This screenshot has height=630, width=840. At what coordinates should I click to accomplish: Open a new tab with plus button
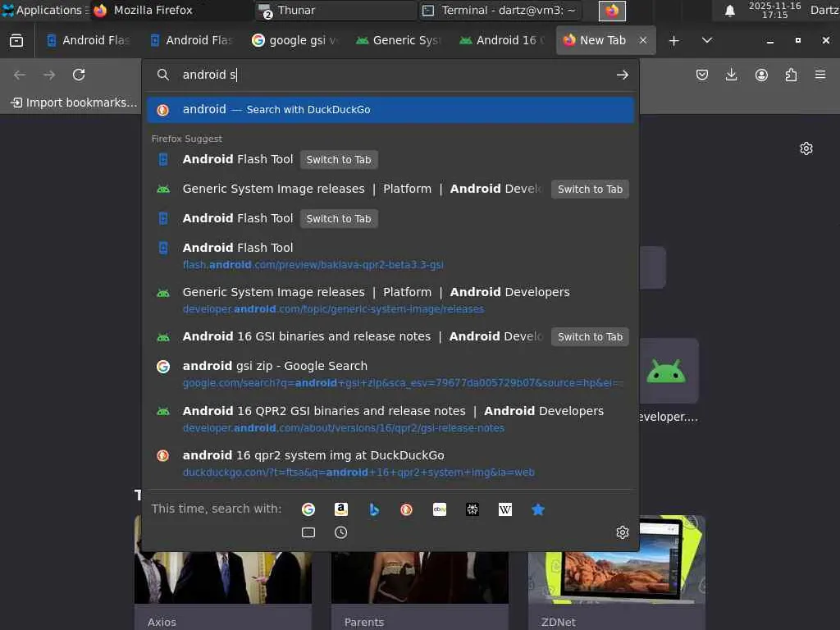point(674,41)
